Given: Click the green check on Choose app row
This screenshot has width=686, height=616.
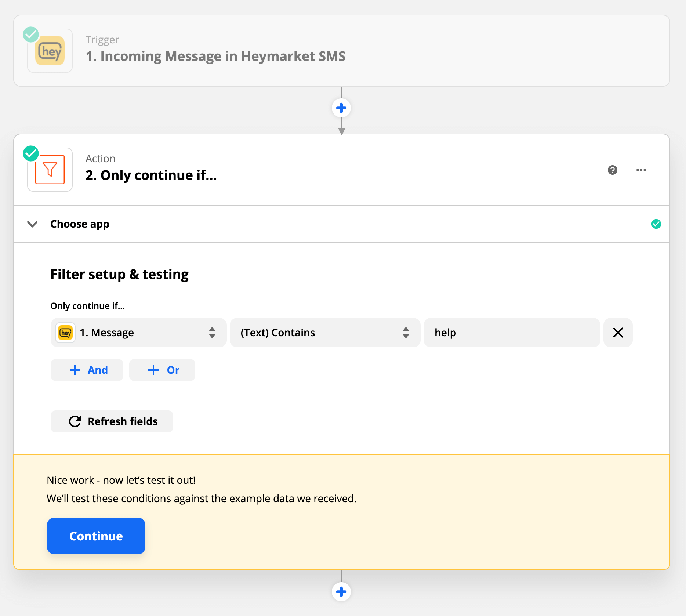Looking at the screenshot, I should [x=656, y=224].
